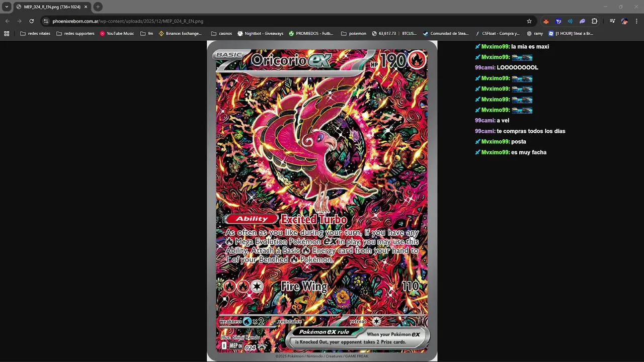Go back to previous page
644x362 pixels.
click(x=7, y=21)
